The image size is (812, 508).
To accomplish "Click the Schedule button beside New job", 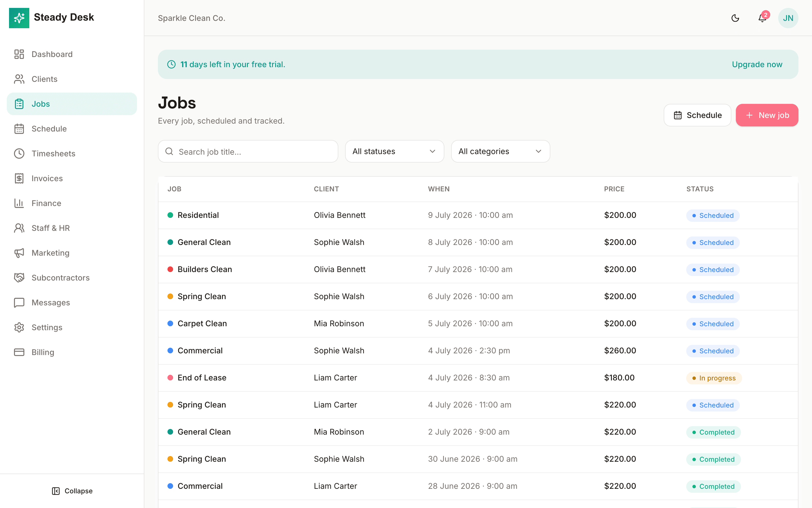I will click(697, 115).
